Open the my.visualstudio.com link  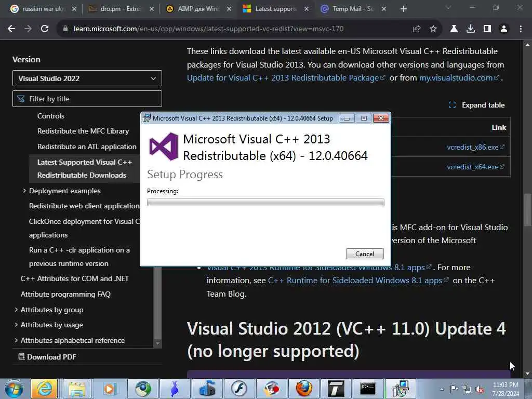[459, 78]
